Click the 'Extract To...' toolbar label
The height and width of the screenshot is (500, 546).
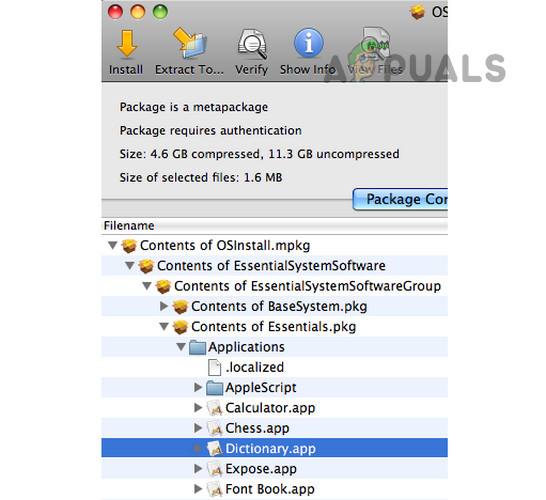coord(189,70)
